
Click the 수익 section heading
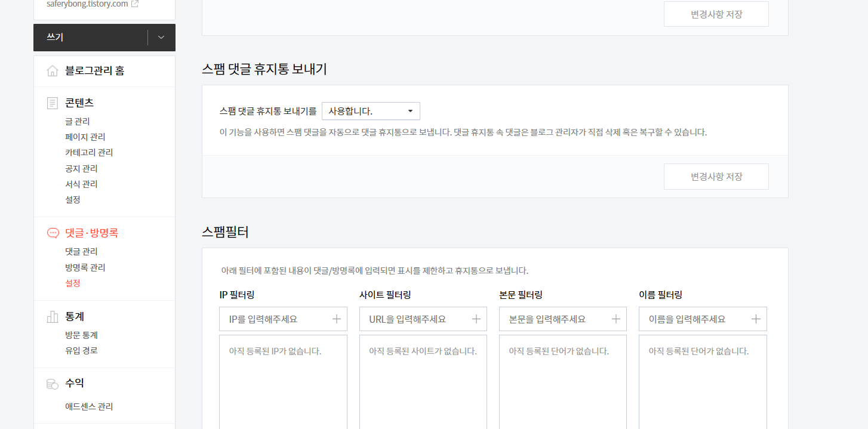[75, 384]
